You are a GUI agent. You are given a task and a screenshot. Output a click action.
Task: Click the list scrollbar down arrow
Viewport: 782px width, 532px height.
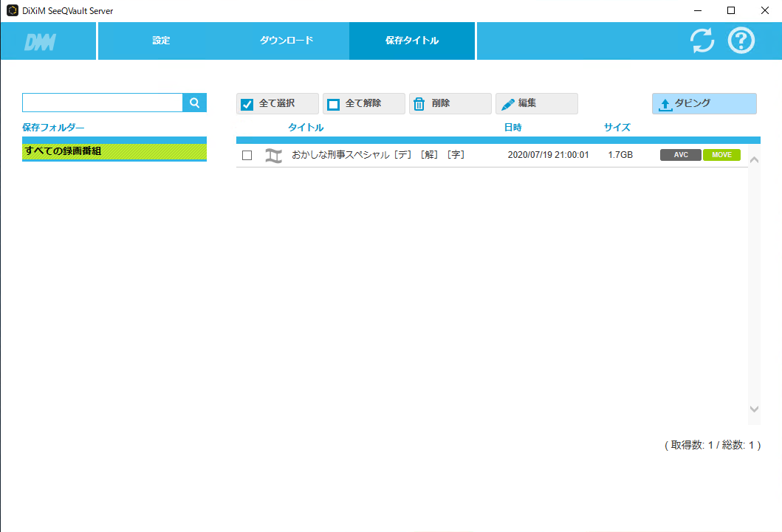coord(754,409)
